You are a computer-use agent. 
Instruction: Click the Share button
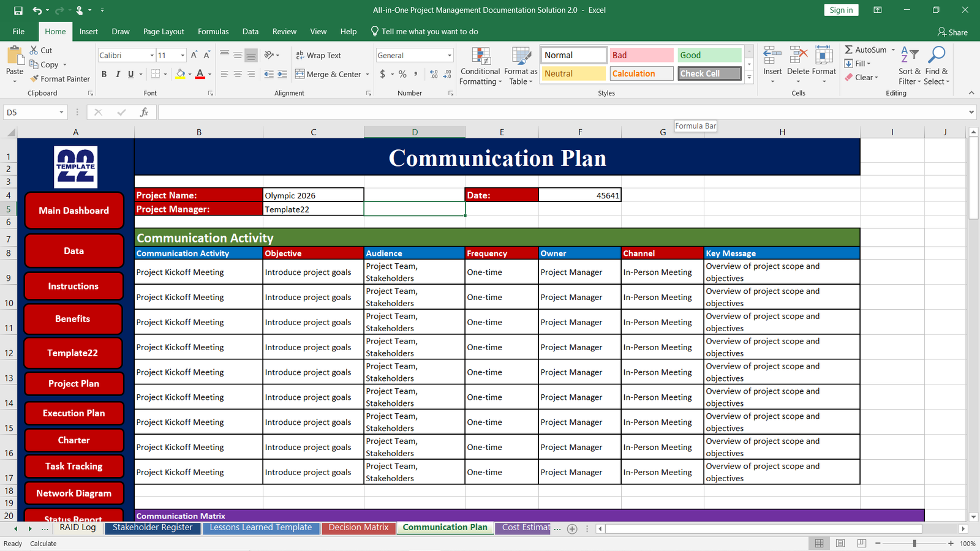tap(952, 32)
